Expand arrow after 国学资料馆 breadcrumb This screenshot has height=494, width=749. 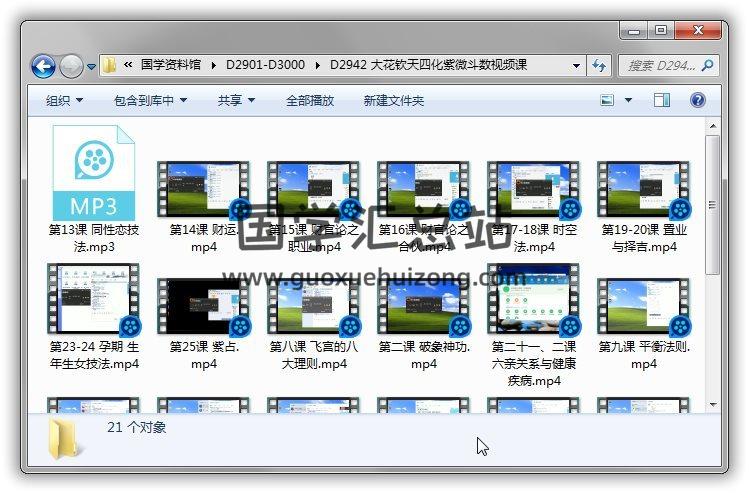point(214,65)
